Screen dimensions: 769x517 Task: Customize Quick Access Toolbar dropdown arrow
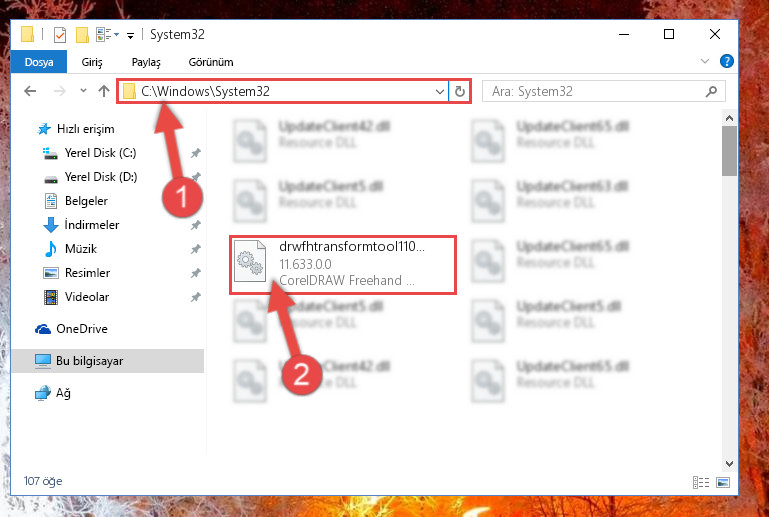click(130, 35)
